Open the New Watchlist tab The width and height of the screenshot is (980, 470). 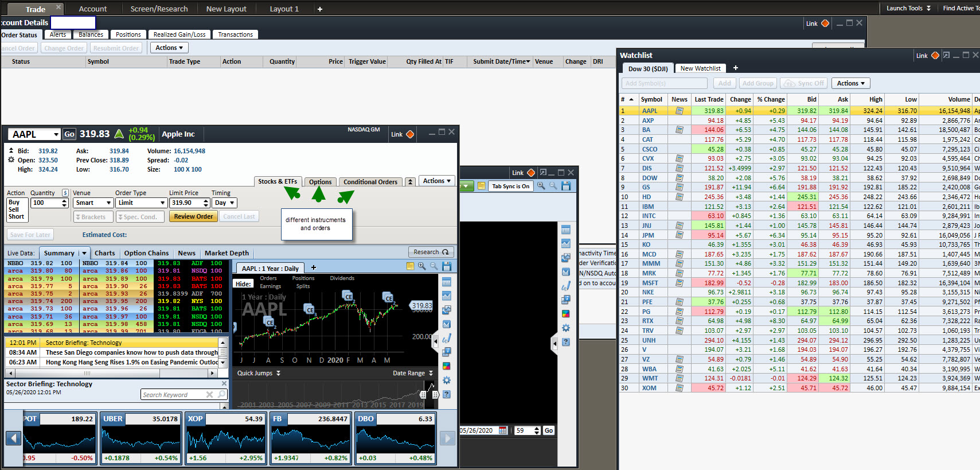pyautogui.click(x=700, y=68)
